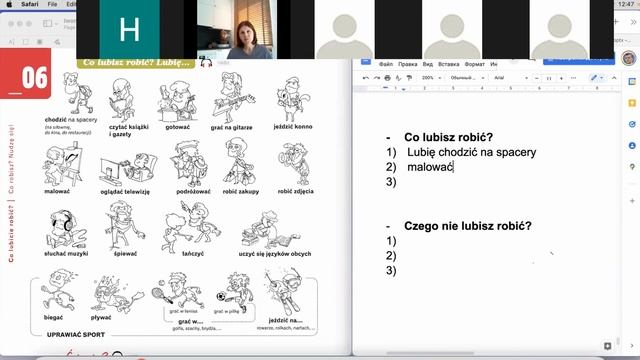The height and width of the screenshot is (360, 640).
Task: Click the 'grać na gitarze' label in the textbook
Action: [x=231, y=127]
